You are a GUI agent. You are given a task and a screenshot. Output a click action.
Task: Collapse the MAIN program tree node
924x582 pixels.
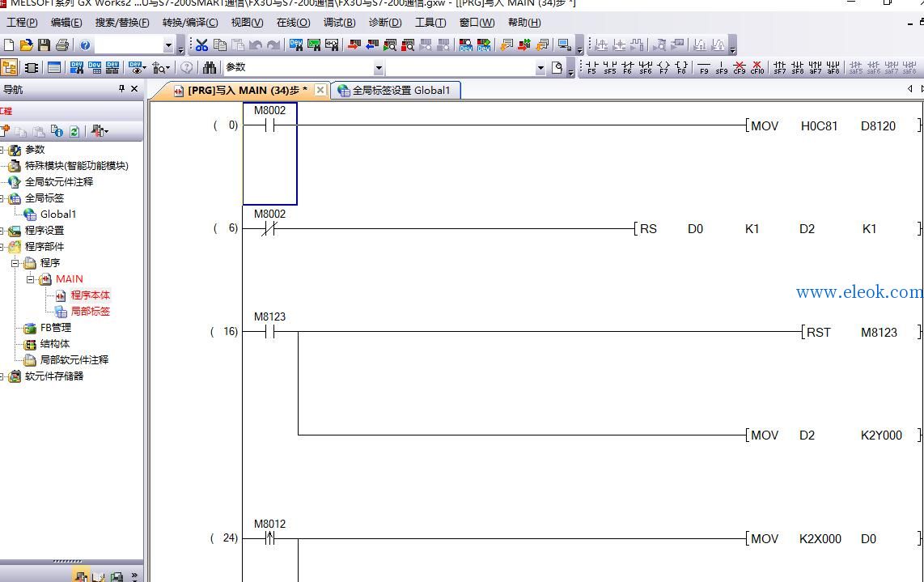30,279
